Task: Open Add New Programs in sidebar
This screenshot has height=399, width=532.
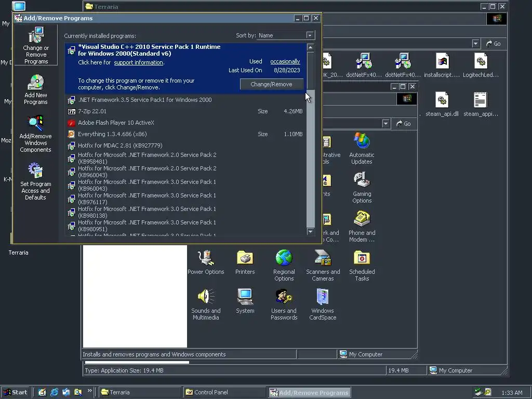Action: 36,89
